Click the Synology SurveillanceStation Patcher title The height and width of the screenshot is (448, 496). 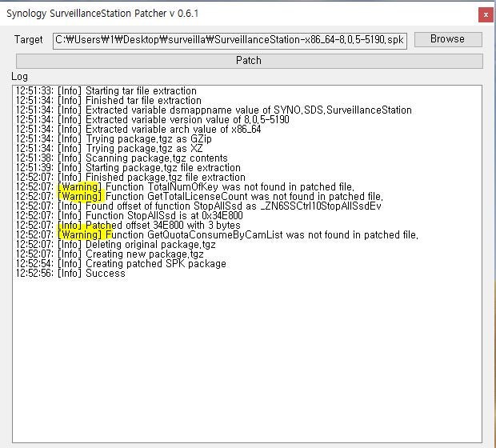point(102,14)
